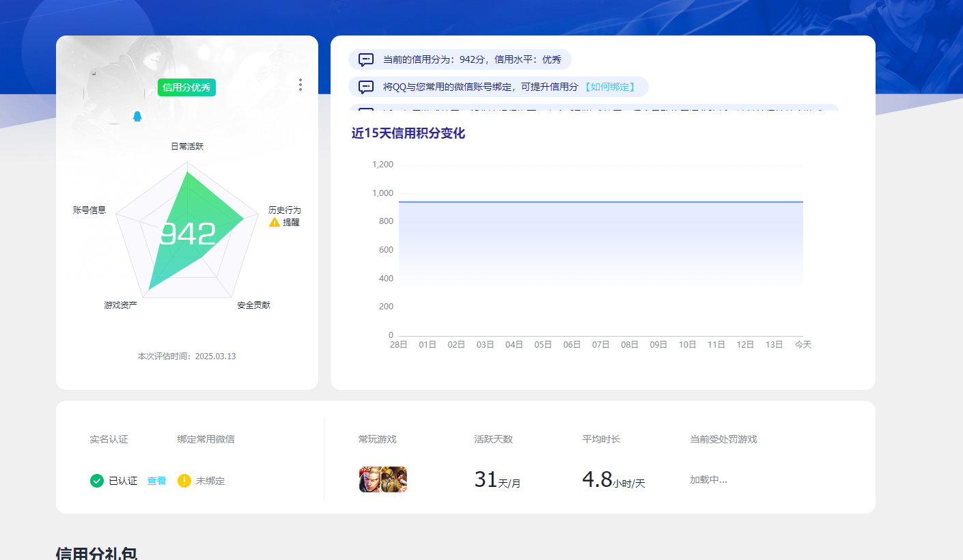This screenshot has height=560, width=963.
Task: Click the 未绑定 WeChat status text
Action: [210, 481]
